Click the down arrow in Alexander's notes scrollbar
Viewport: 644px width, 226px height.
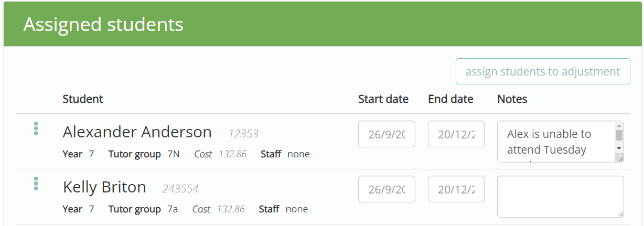619,149
